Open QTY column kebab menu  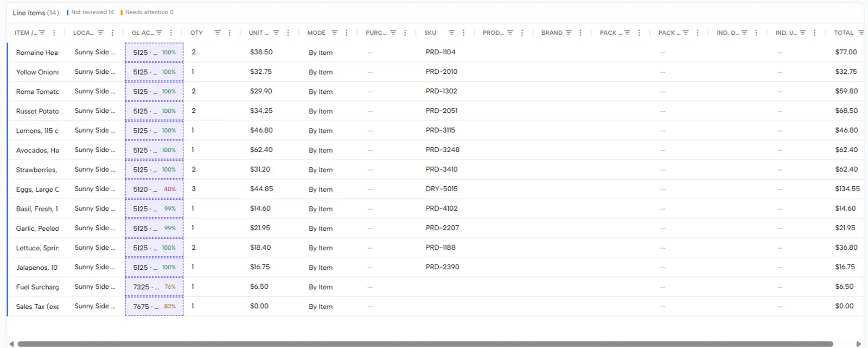click(x=229, y=33)
